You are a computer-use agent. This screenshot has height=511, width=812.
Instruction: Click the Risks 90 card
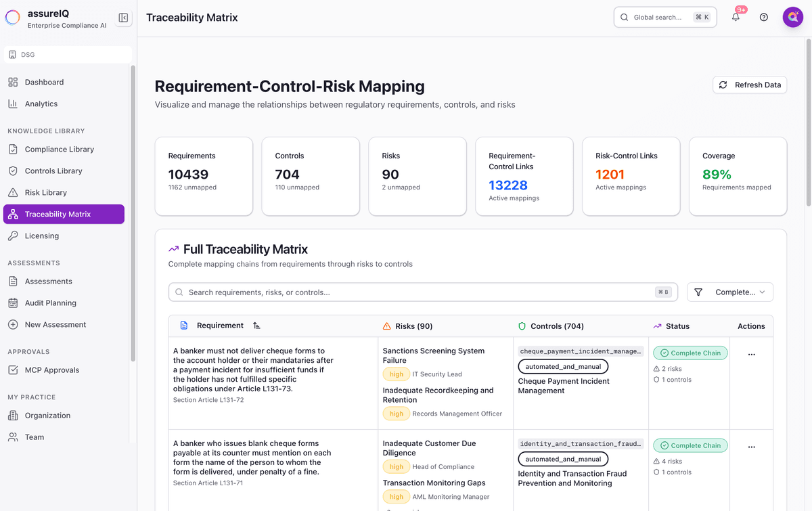[418, 177]
